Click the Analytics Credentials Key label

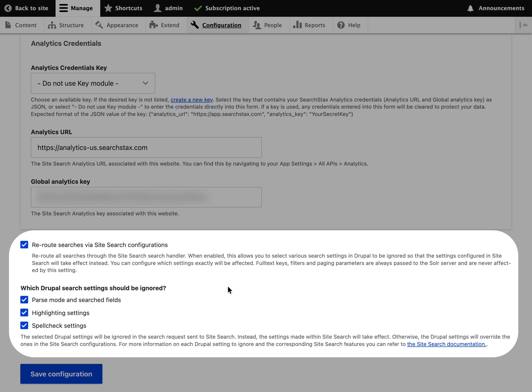(x=69, y=68)
